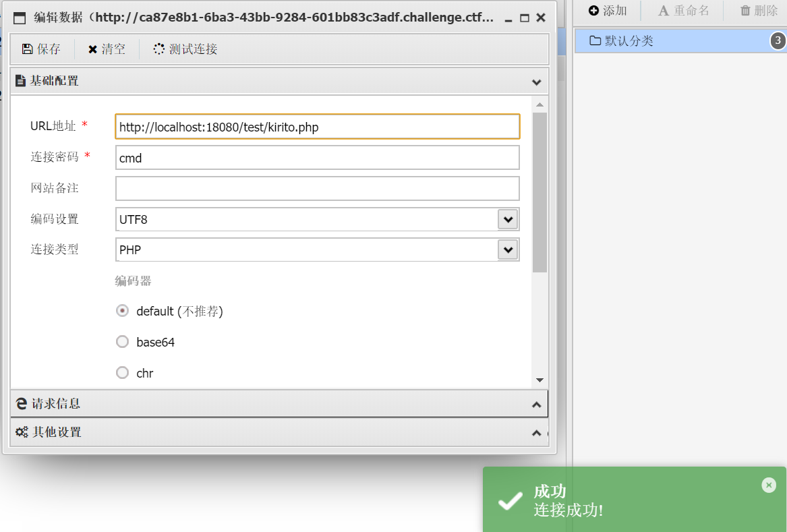Screen dimensions: 787x532
Task: Expand the 其他设置 section
Action: (279, 432)
